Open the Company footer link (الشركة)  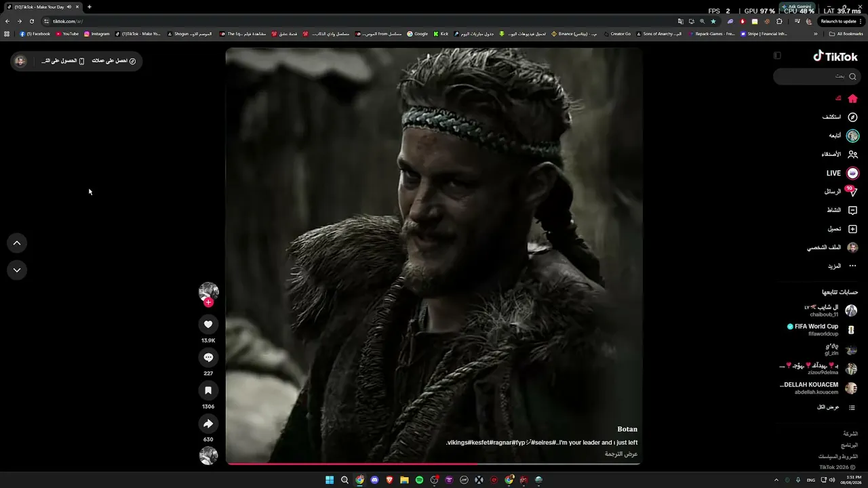(850, 434)
